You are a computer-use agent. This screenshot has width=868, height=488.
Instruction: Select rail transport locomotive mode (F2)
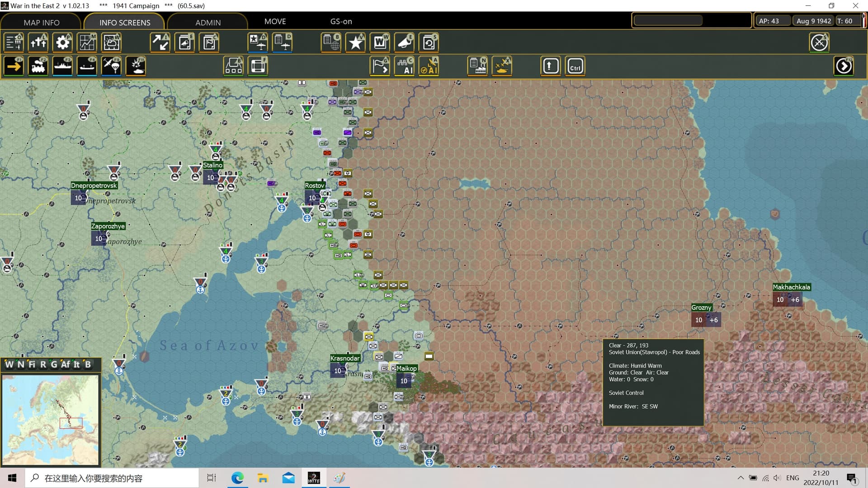(38, 66)
